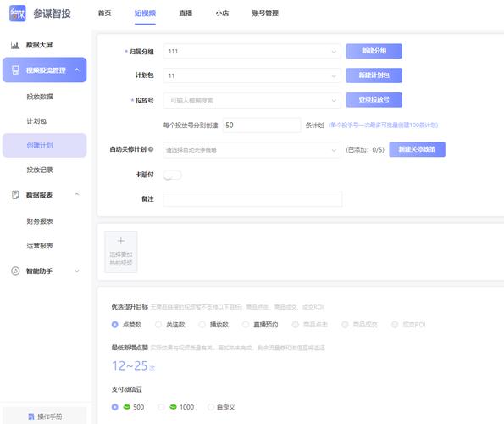Screen dimensions: 504x424
Task: Switch to the 短视频 tab
Action: click(x=145, y=14)
